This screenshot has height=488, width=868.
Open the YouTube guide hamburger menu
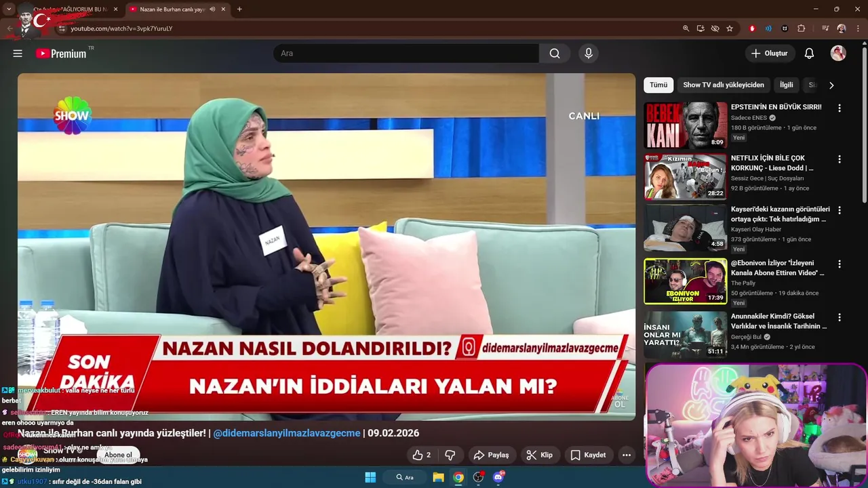pyautogui.click(x=18, y=54)
